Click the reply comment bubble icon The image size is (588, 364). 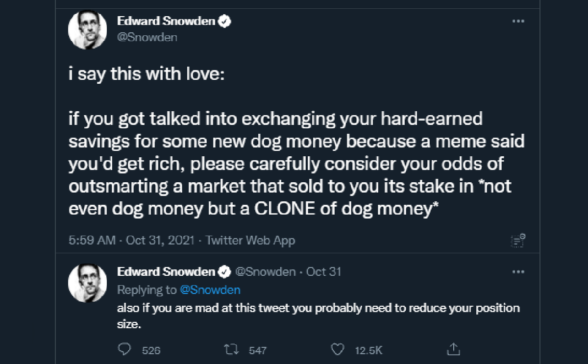pyautogui.click(x=125, y=349)
